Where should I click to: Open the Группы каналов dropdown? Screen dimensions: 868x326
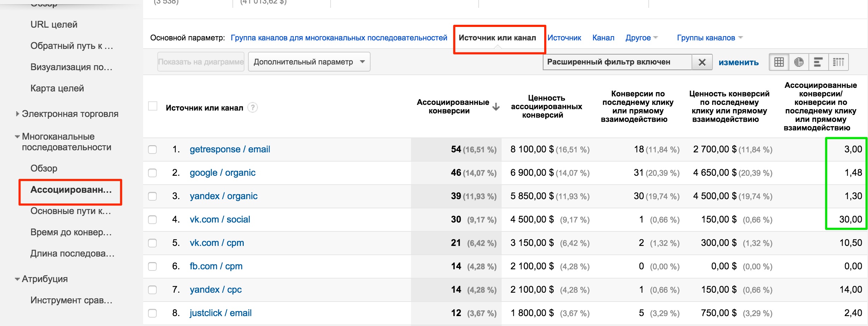pyautogui.click(x=710, y=38)
